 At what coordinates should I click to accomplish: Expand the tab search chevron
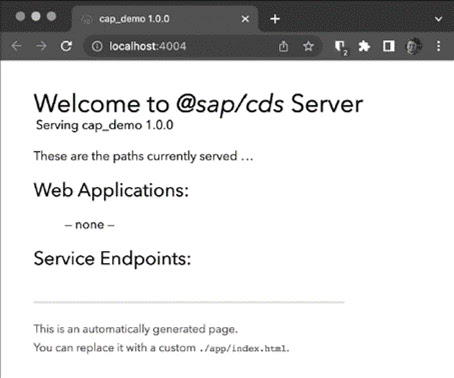pos(438,19)
